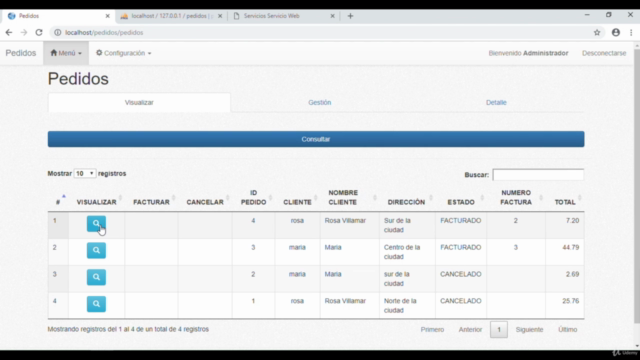This screenshot has height=360, width=640.
Task: Open browser profile account icon
Action: coord(616,33)
